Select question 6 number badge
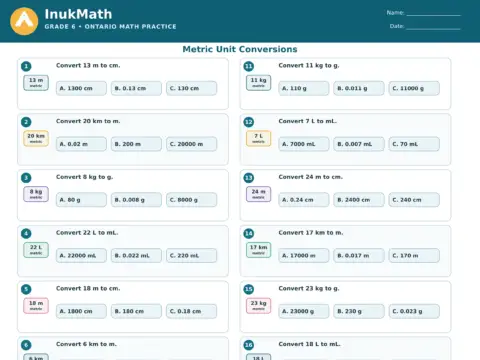The image size is (480, 360). (x=26, y=345)
